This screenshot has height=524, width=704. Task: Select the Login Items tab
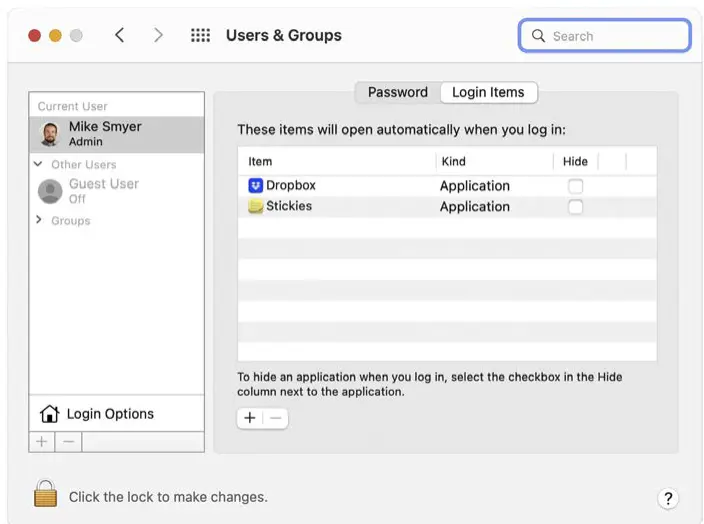[x=488, y=92]
